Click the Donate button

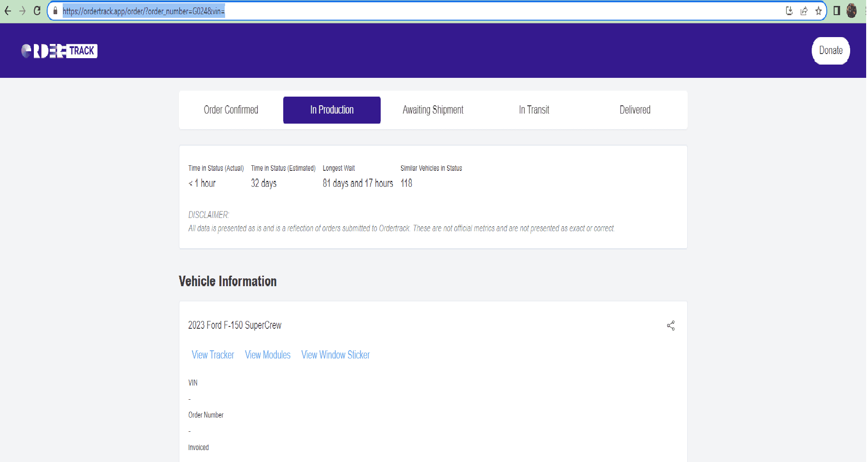[x=830, y=50]
